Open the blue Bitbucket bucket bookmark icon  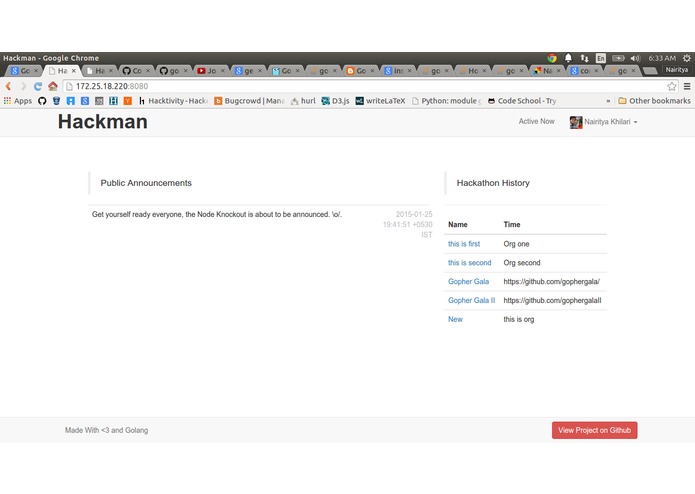pos(56,101)
